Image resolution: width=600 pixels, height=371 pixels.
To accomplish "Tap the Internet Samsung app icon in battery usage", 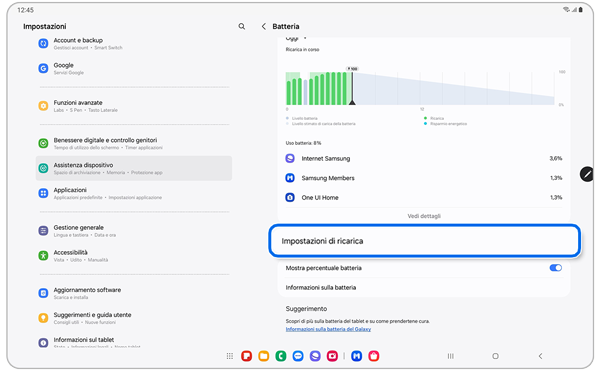I will 290,158.
